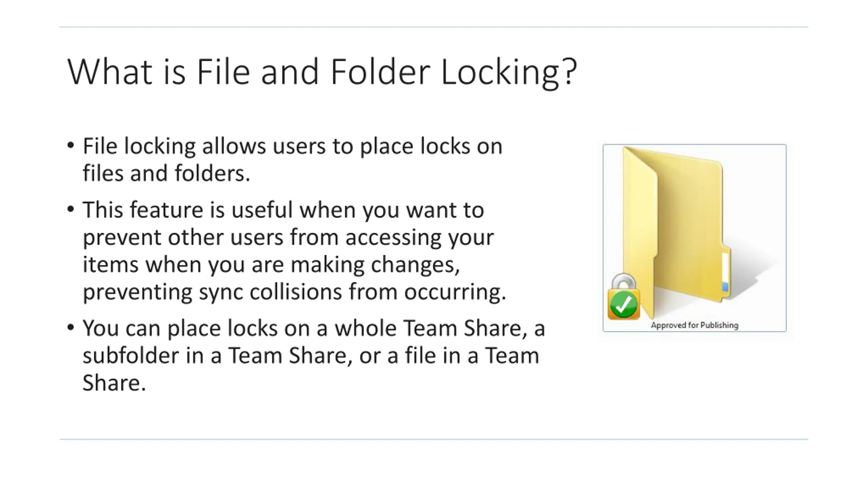This screenshot has width=868, height=488.
Task: Click the first bullet point marker
Action: click(x=71, y=146)
